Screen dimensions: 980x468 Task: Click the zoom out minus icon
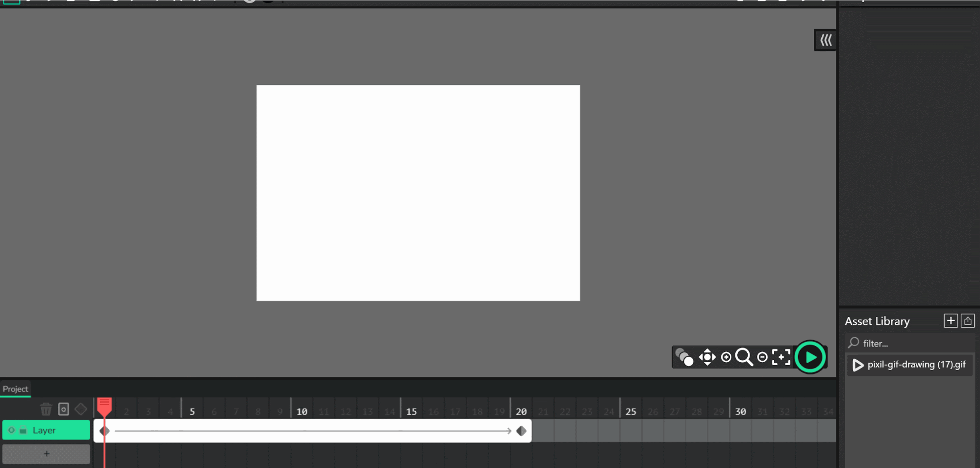[762, 357]
